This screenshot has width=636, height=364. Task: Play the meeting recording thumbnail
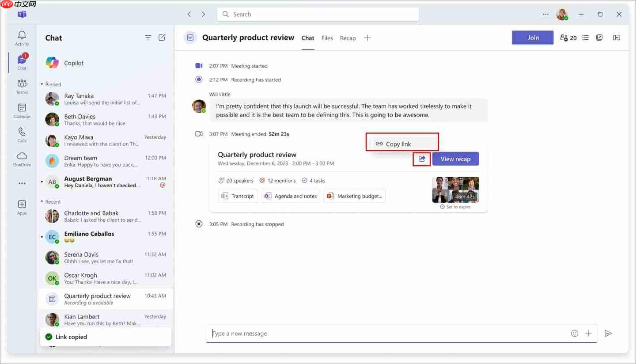[x=455, y=190]
